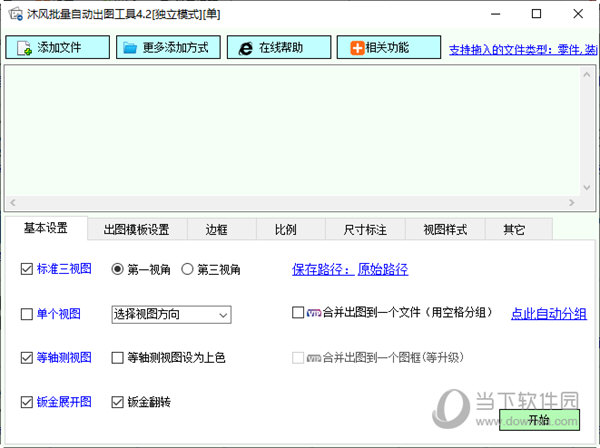Open 更多添加方式 folder button
600x448 pixels.
tap(168, 48)
